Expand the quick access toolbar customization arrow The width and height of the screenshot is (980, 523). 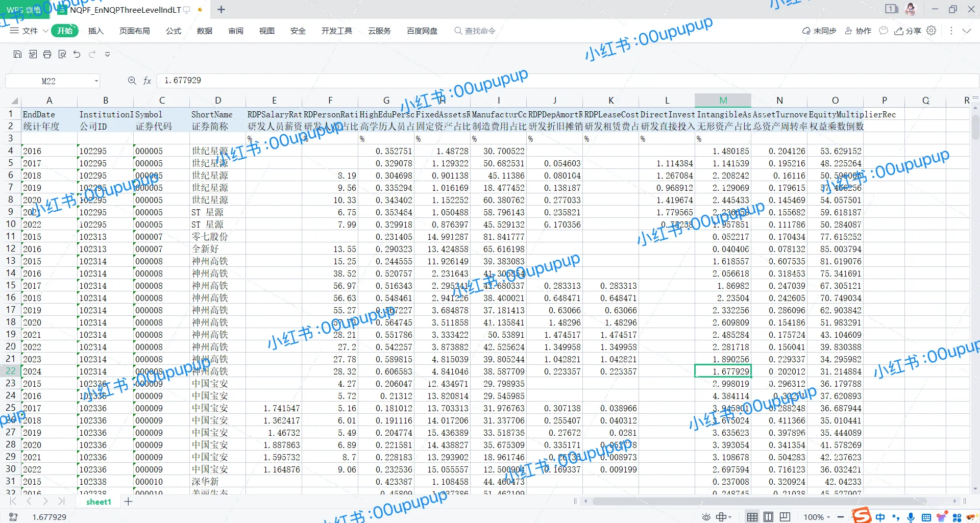[x=107, y=54]
